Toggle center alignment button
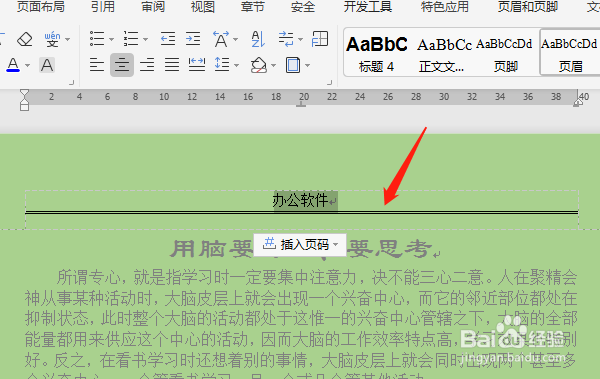This screenshot has width=600, height=379. point(122,65)
